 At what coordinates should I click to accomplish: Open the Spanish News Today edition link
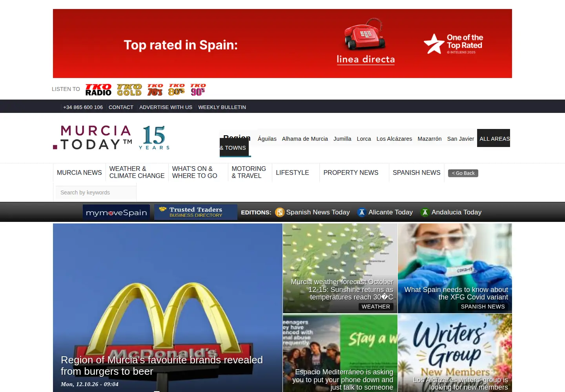(x=318, y=212)
